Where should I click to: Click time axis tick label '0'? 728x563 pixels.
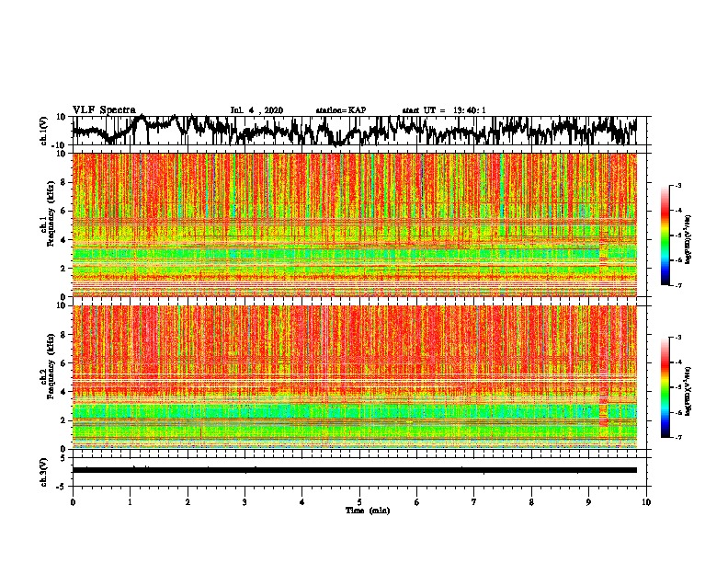click(73, 502)
